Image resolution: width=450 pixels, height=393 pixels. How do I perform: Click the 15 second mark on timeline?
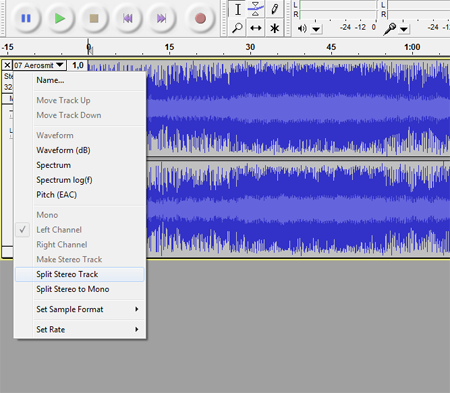click(x=169, y=47)
